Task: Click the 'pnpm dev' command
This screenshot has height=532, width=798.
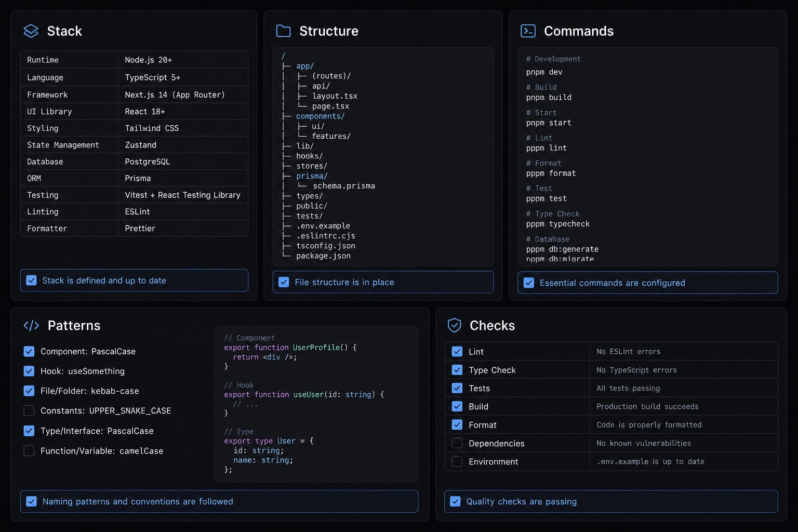Action: pos(544,72)
